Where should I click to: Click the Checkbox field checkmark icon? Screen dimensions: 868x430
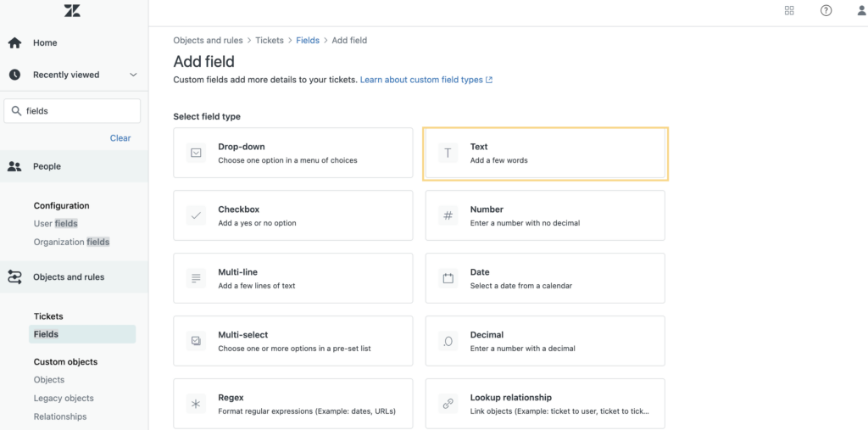[x=196, y=215]
